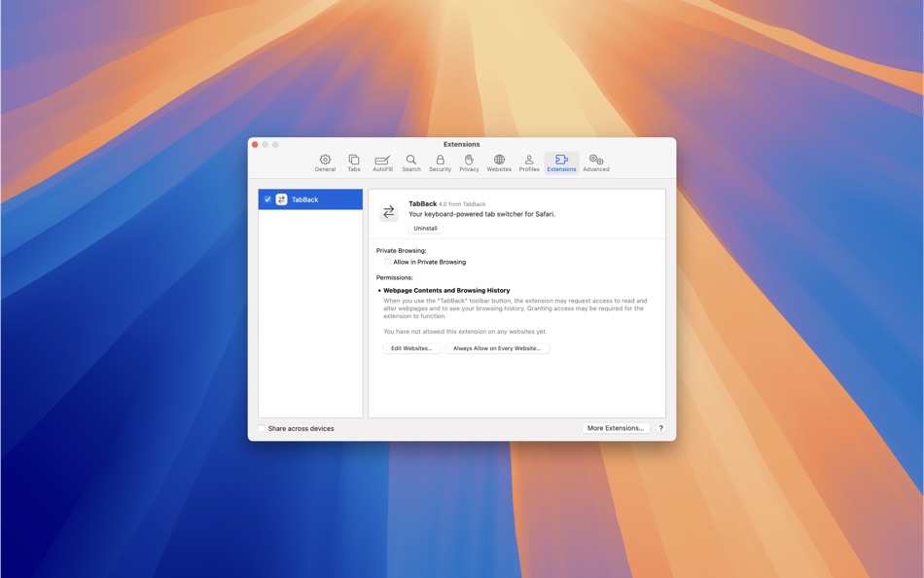Go to the Security settings pane
The width and height of the screenshot is (924, 578).
tap(441, 163)
